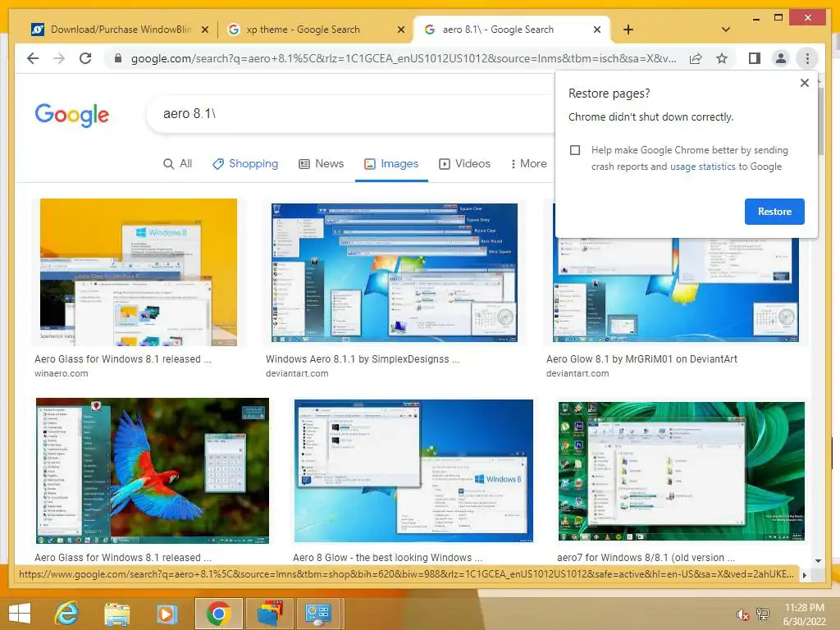840x630 pixels.
Task: Open Shopping search results
Action: (245, 163)
